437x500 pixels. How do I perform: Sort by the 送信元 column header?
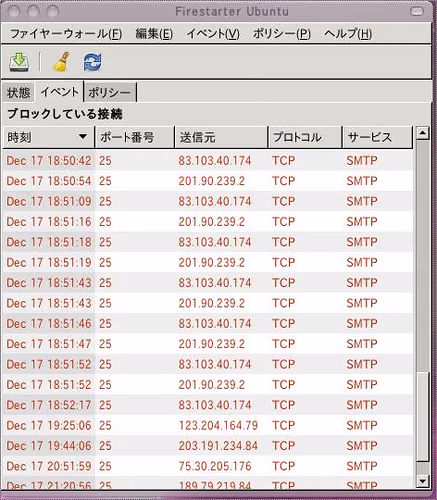coord(221,137)
